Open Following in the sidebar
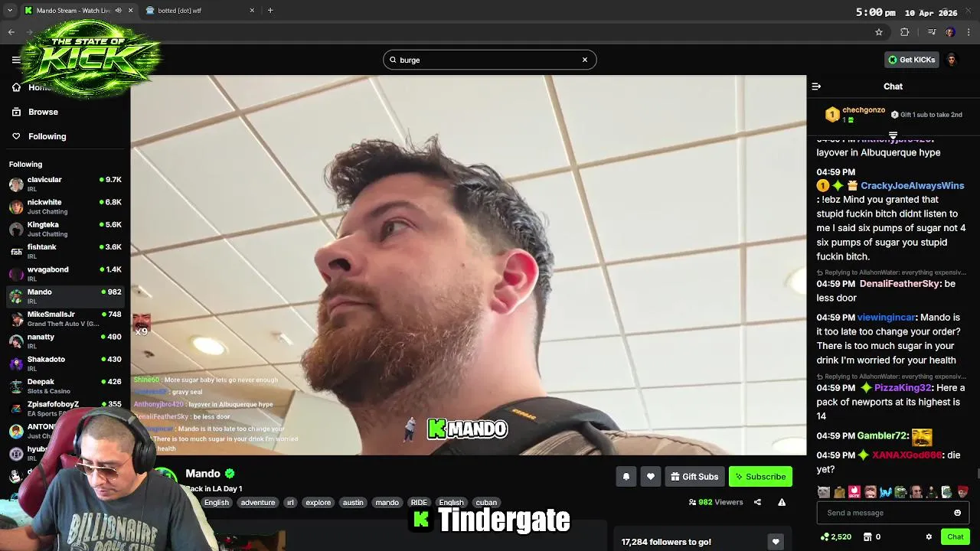This screenshot has width=980, height=551. click(47, 136)
